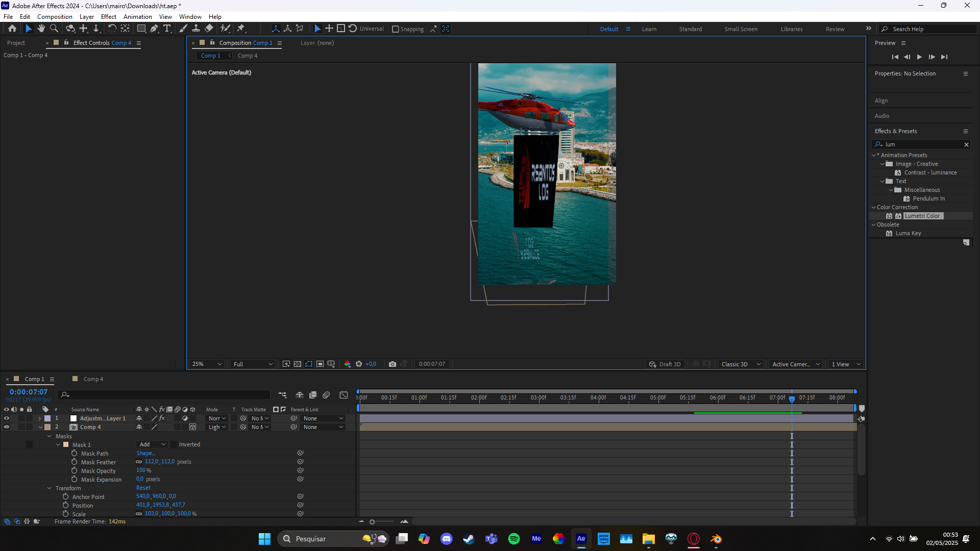Play the preview

[919, 57]
